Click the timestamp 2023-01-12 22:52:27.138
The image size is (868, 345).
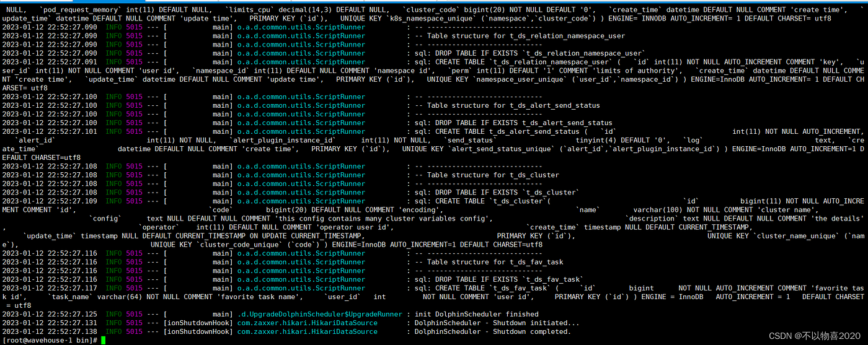(50, 331)
